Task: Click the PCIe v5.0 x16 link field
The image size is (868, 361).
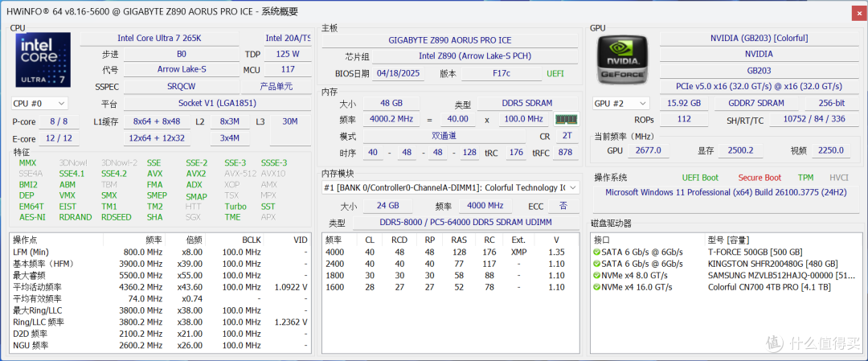Action: click(759, 86)
